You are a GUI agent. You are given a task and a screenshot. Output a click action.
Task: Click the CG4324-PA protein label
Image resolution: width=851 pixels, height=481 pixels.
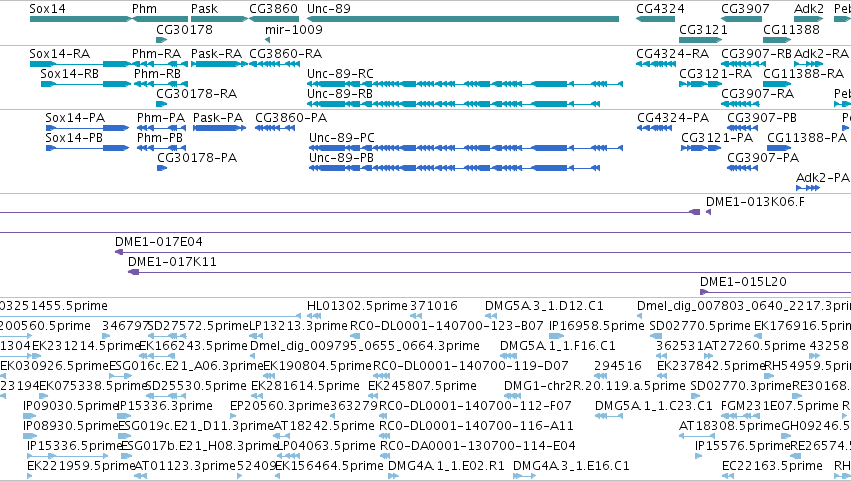673,118
